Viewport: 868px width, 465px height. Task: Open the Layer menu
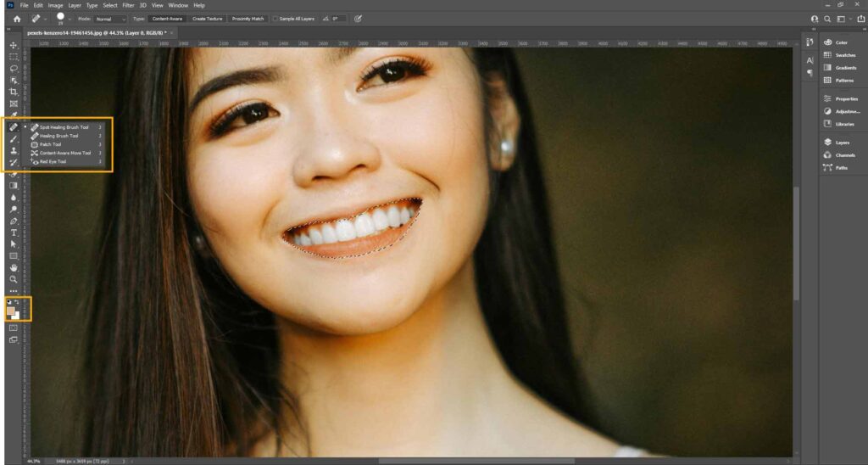point(75,5)
